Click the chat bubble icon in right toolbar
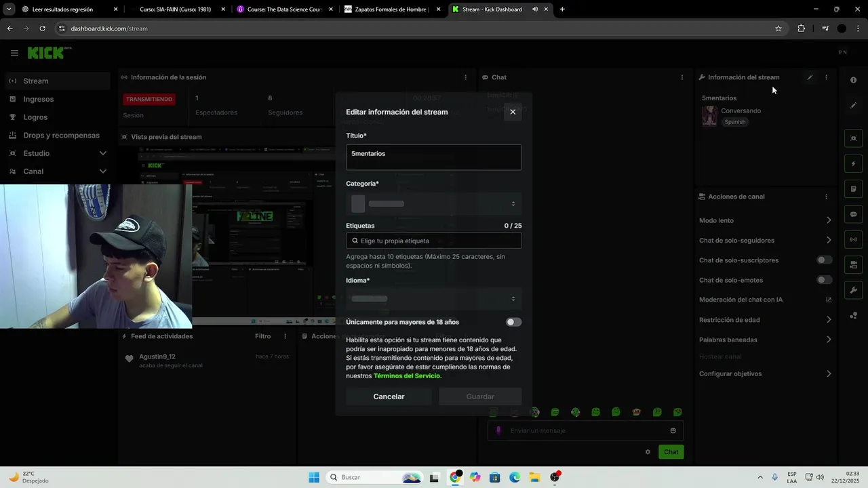The image size is (868, 488). pyautogui.click(x=853, y=214)
